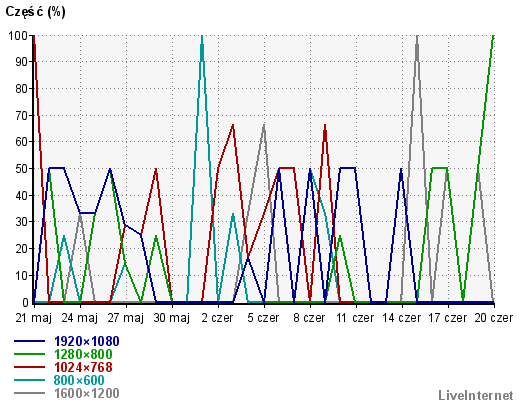The height and width of the screenshot is (405, 520).
Task: Click the 14 czer date label
Action: (402, 318)
